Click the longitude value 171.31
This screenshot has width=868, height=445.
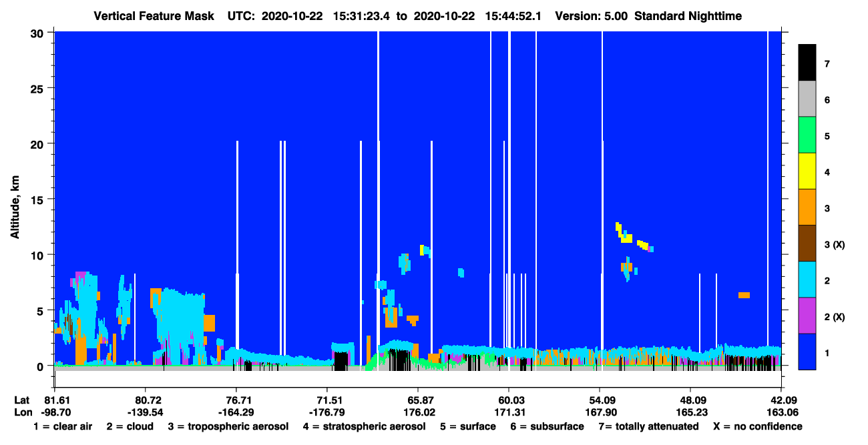509,412
